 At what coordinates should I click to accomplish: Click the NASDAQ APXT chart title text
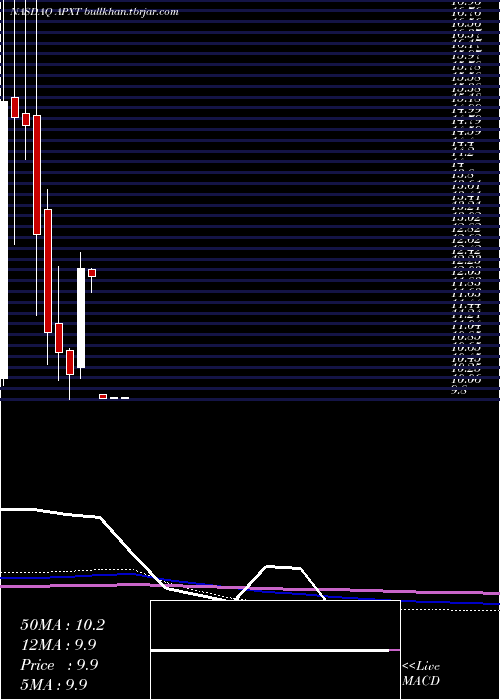click(x=95, y=12)
